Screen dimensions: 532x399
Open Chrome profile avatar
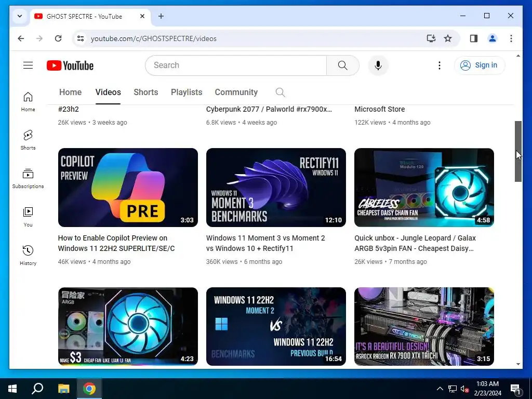point(493,38)
